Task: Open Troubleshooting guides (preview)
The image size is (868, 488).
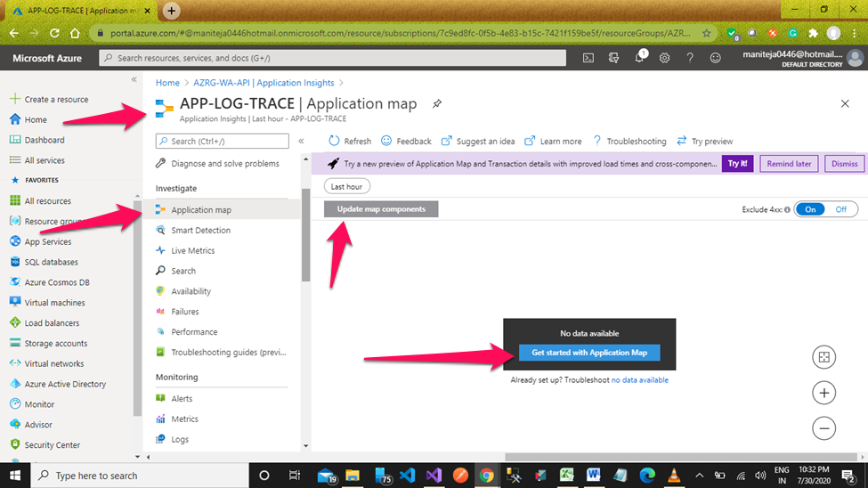Action: (x=222, y=353)
